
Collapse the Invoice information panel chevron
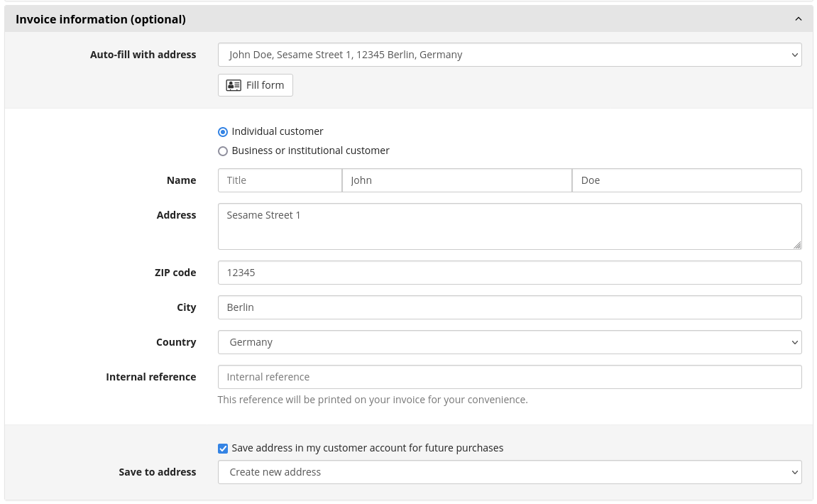(799, 19)
